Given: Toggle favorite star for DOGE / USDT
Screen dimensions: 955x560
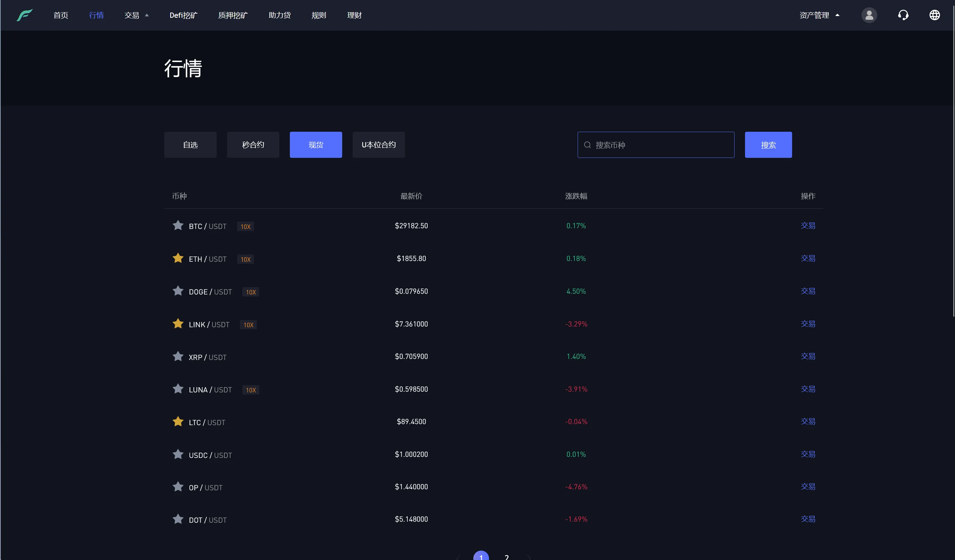Looking at the screenshot, I should click(x=178, y=291).
